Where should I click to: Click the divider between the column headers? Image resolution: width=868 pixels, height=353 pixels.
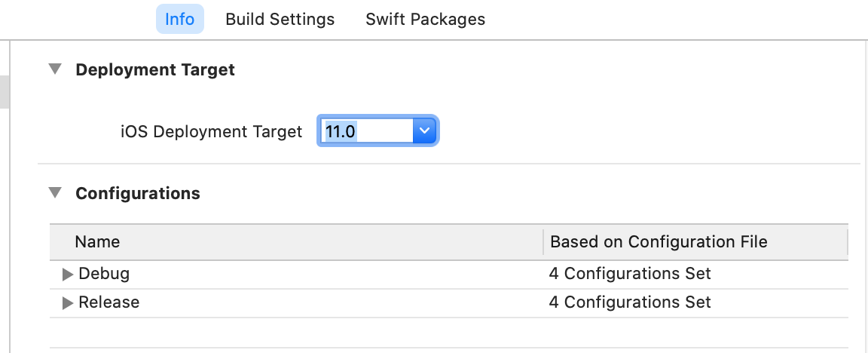click(x=543, y=242)
